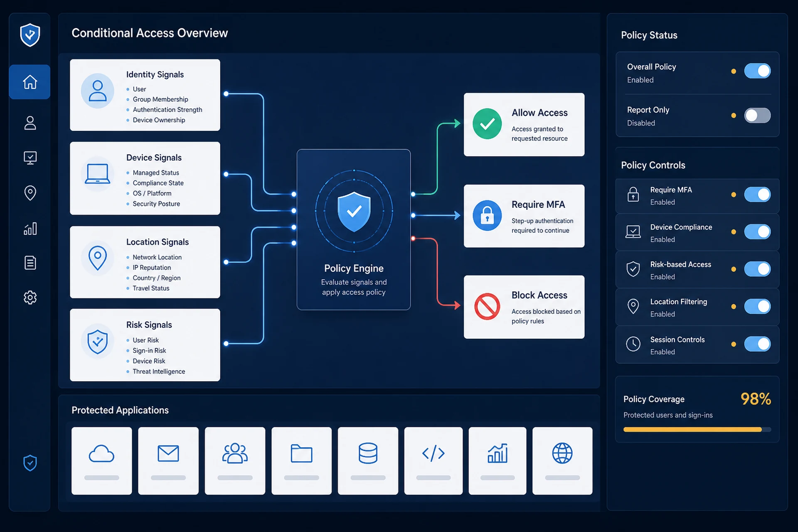798x532 pixels.
Task: Open the settings gear sidebar icon
Action: point(30,298)
